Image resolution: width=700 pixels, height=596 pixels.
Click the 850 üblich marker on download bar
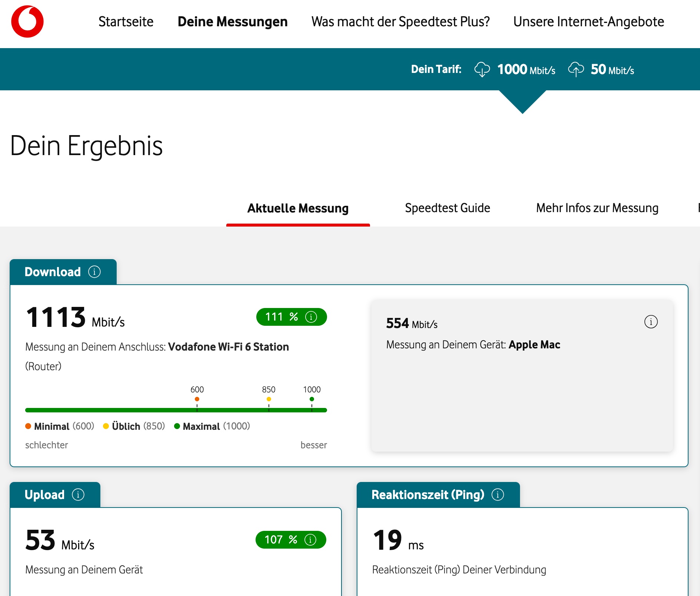pyautogui.click(x=269, y=399)
